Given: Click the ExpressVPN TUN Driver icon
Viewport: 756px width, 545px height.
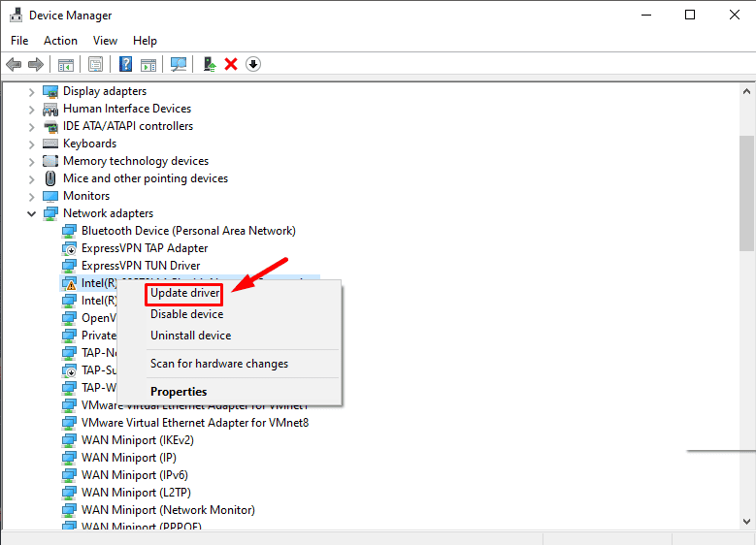Looking at the screenshot, I should 69,266.
